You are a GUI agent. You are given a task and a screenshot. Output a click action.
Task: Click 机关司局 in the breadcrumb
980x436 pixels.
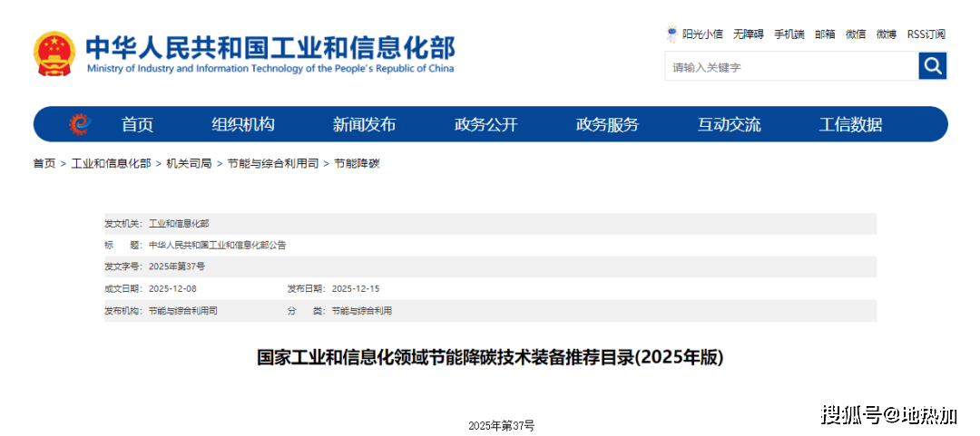(189, 164)
